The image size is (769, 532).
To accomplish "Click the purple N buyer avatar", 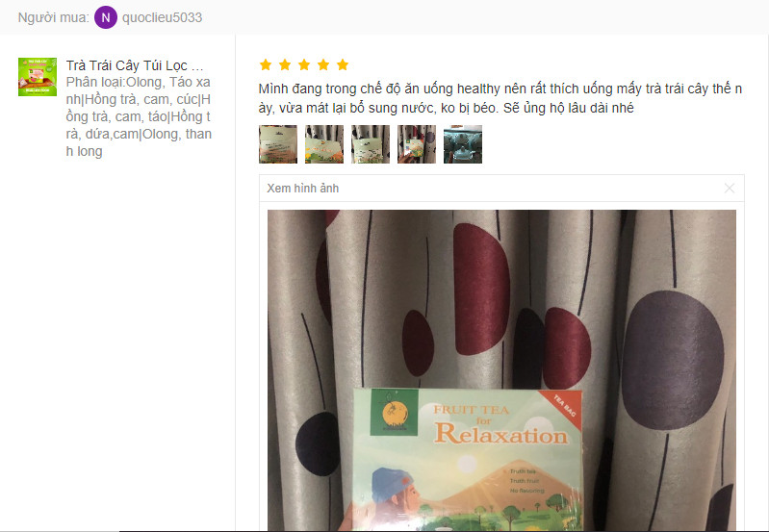I will tap(106, 17).
